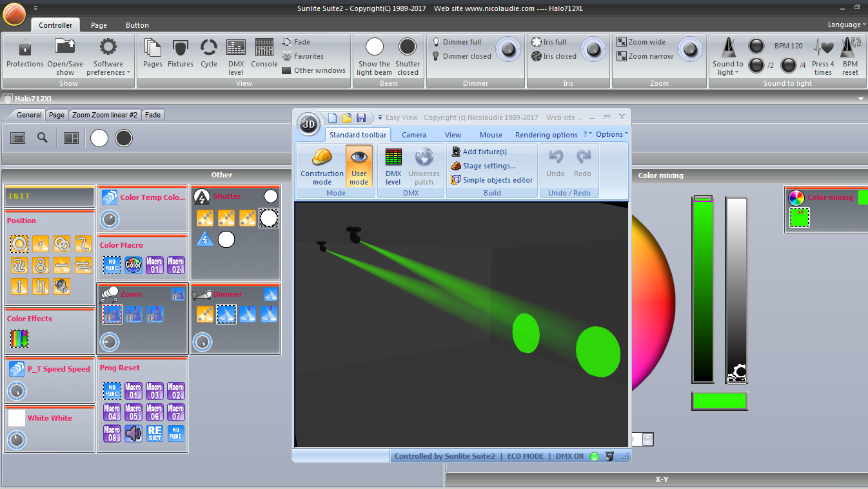
Task: Open Stage settings...
Action: click(484, 166)
